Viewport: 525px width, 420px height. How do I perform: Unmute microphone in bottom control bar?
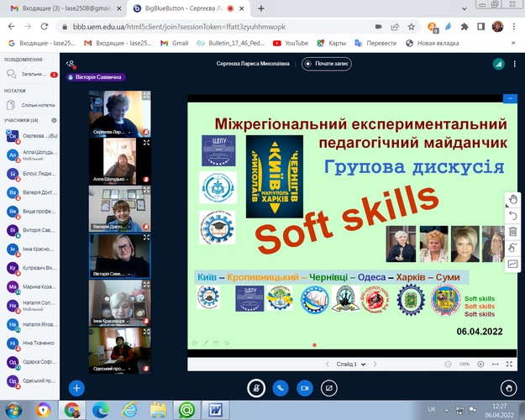pos(257,388)
